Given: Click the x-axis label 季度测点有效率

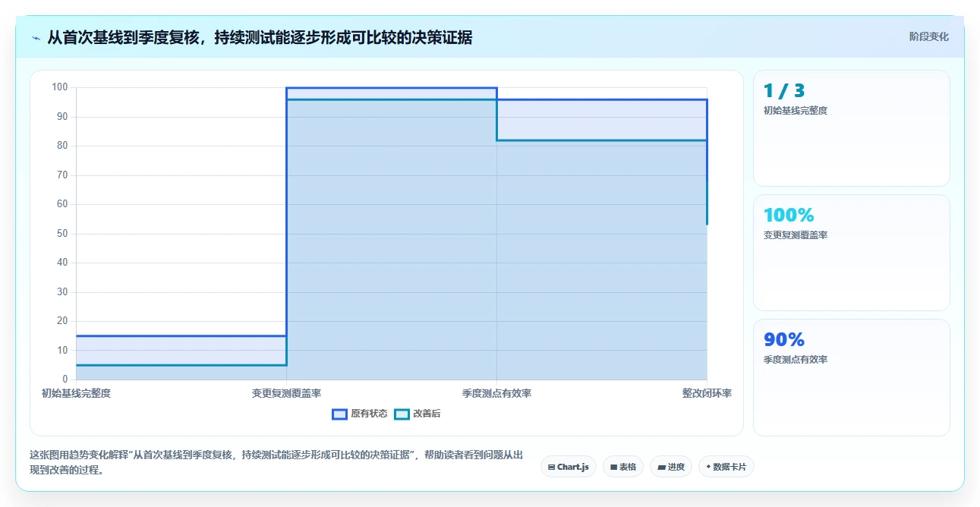Looking at the screenshot, I should 496,393.
